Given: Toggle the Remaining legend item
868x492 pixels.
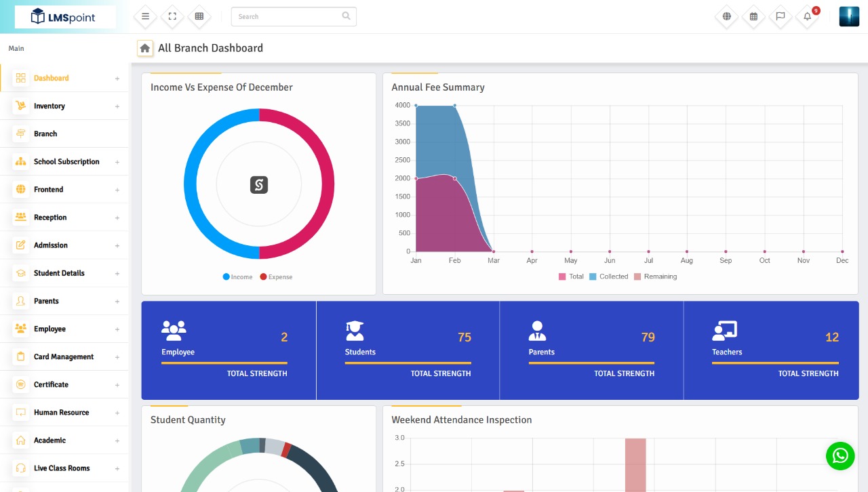Looking at the screenshot, I should click(x=656, y=276).
